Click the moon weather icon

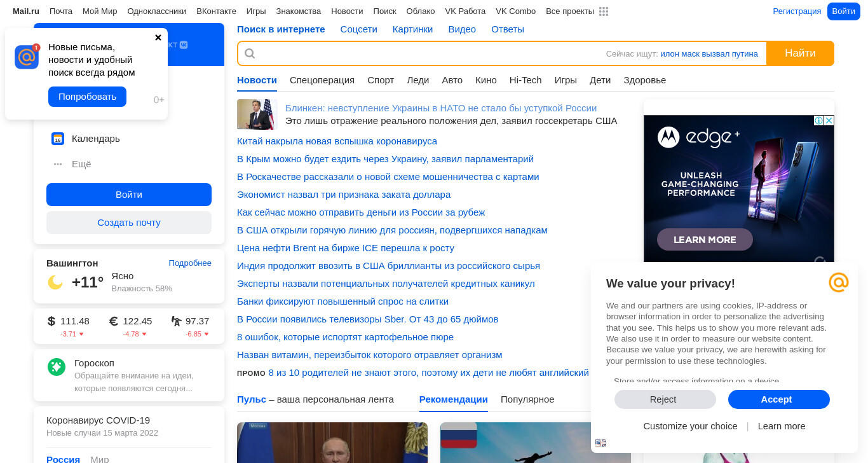[55, 282]
